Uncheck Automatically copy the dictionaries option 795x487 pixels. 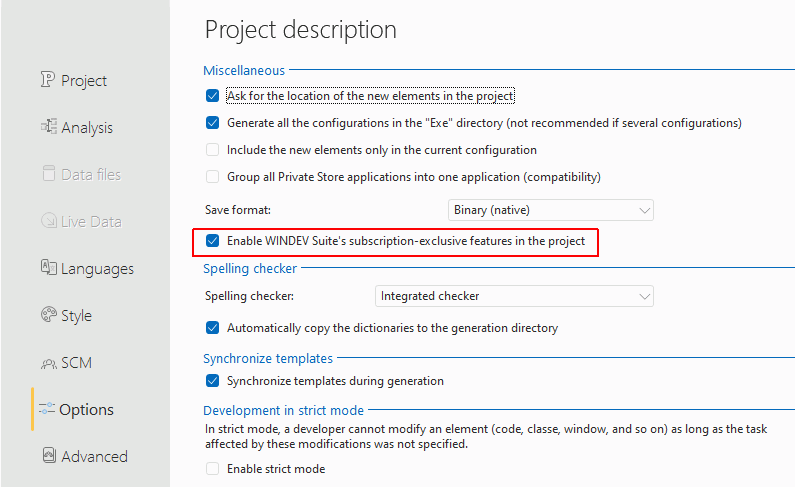212,327
